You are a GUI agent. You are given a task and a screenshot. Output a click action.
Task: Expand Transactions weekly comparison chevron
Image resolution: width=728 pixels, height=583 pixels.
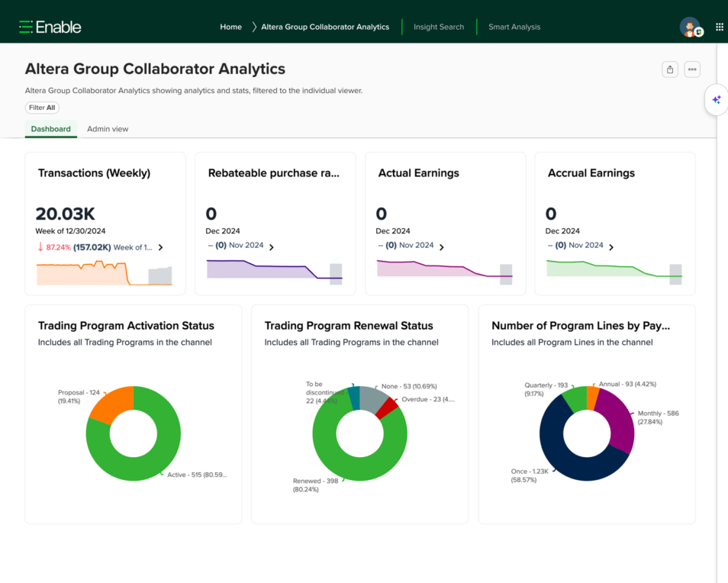coord(160,247)
